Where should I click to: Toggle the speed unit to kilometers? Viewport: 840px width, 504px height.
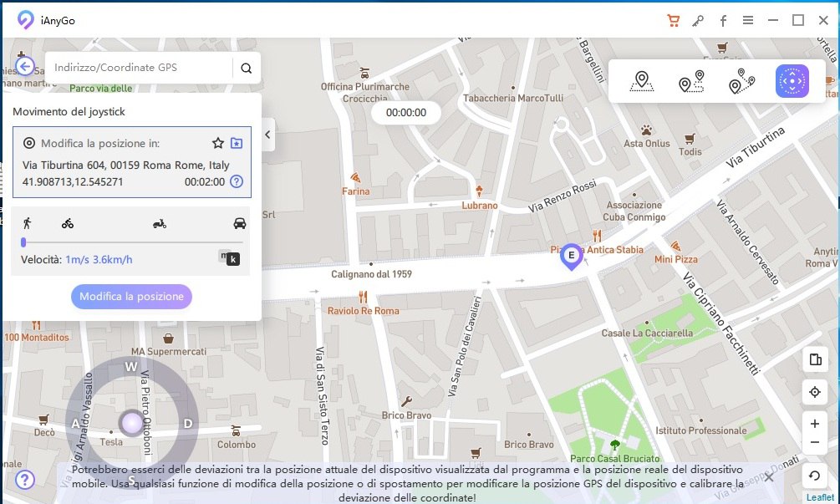pyautogui.click(x=231, y=259)
